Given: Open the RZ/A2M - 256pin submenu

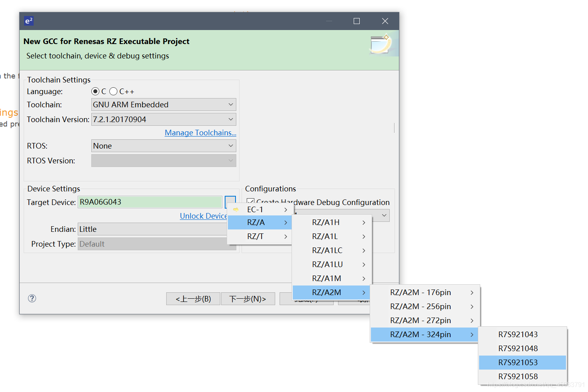Looking at the screenshot, I should (x=425, y=306).
